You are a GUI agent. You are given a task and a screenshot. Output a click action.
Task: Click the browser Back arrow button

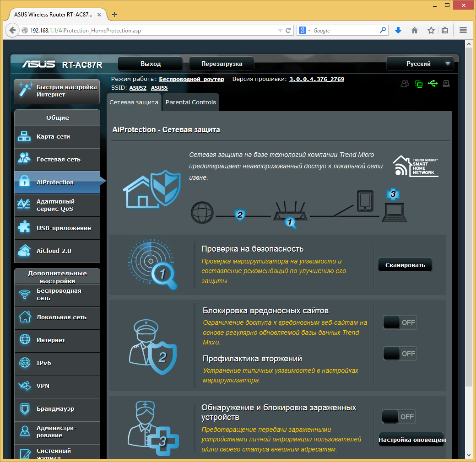click(12, 30)
